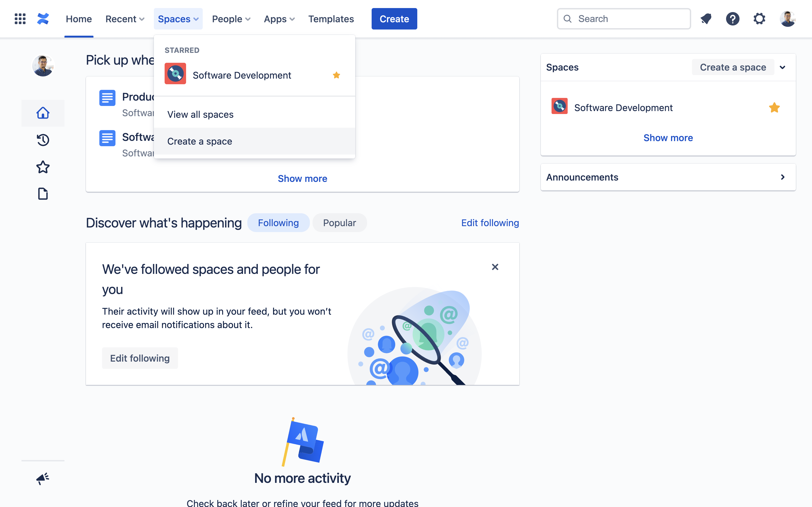Open the notifications bell icon
812x507 pixels.
(706, 19)
